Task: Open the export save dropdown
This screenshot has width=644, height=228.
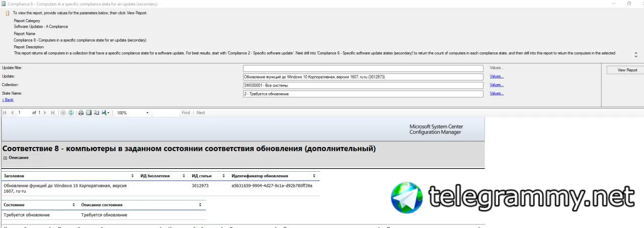Action: 106,113
